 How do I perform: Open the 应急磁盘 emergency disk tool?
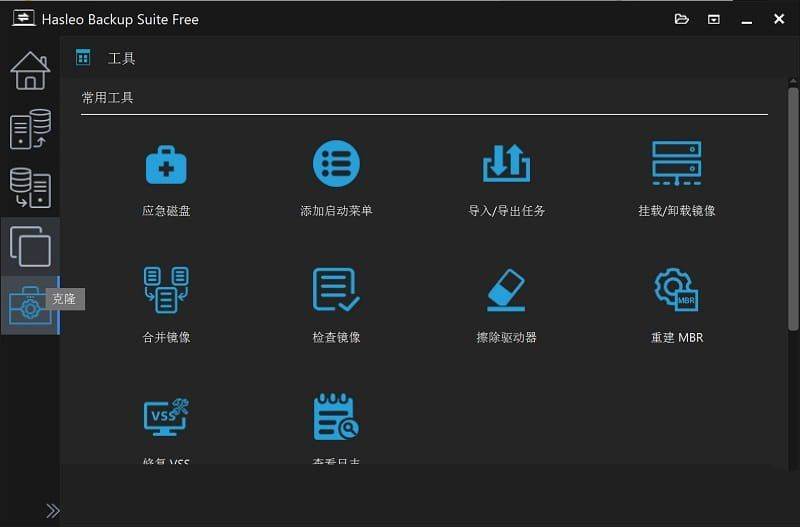point(166,164)
